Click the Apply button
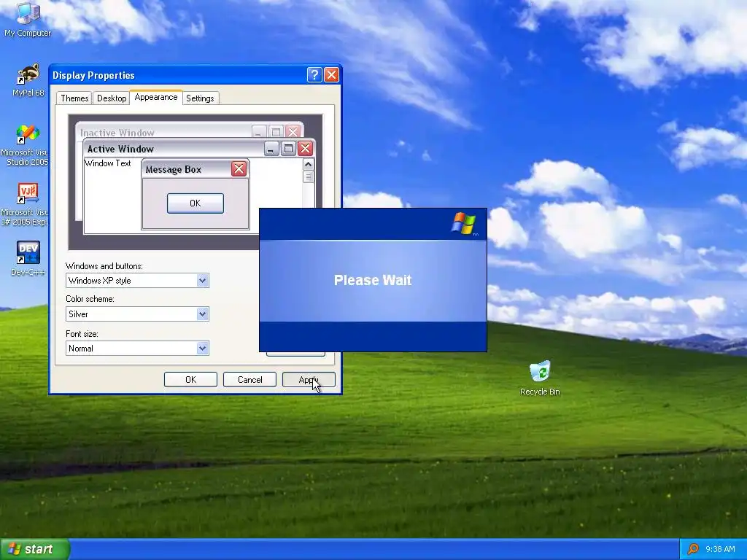This screenshot has height=560, width=747. (x=309, y=379)
